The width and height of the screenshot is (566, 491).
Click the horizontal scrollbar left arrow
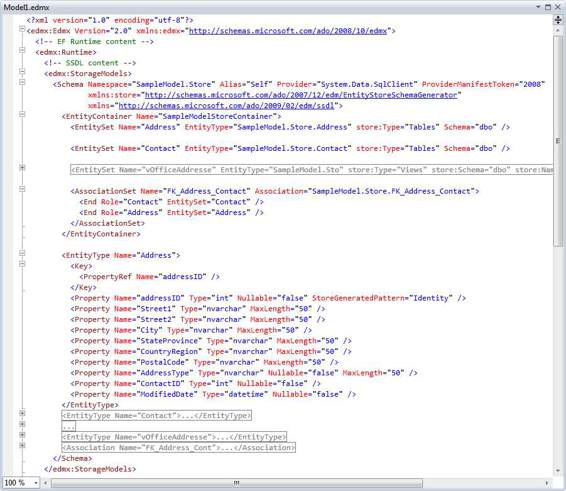coord(45,483)
